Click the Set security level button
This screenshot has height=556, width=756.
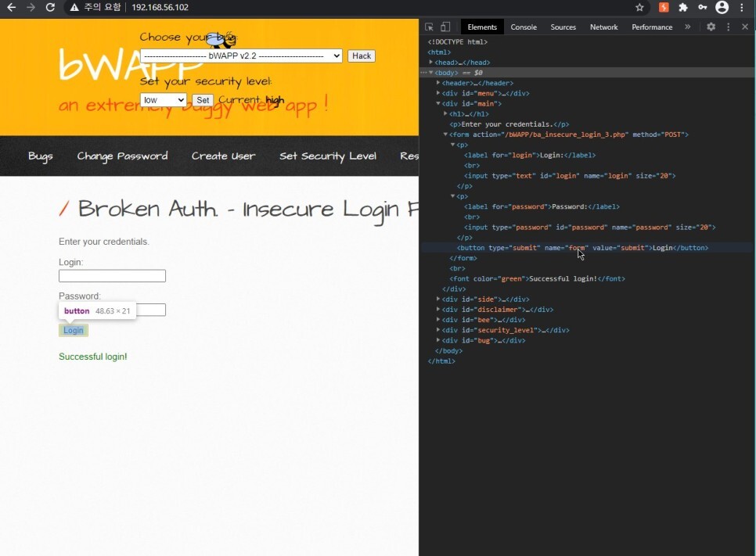(203, 100)
